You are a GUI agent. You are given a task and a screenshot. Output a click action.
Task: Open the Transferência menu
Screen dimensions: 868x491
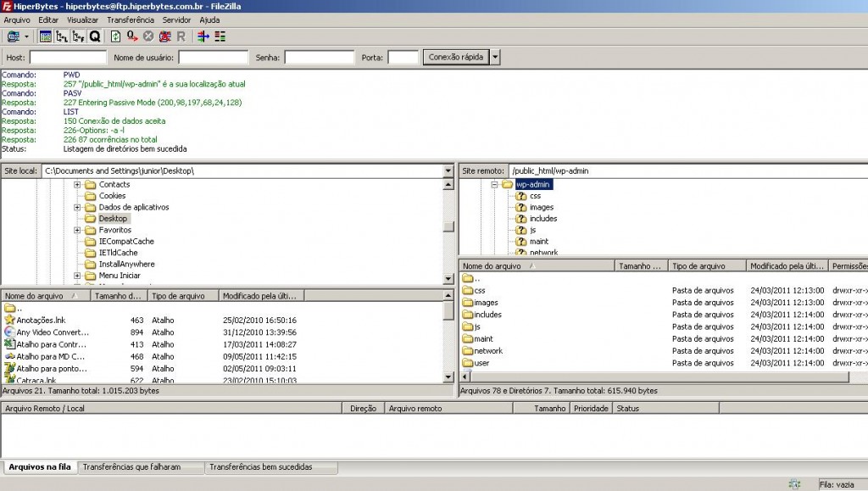(130, 20)
